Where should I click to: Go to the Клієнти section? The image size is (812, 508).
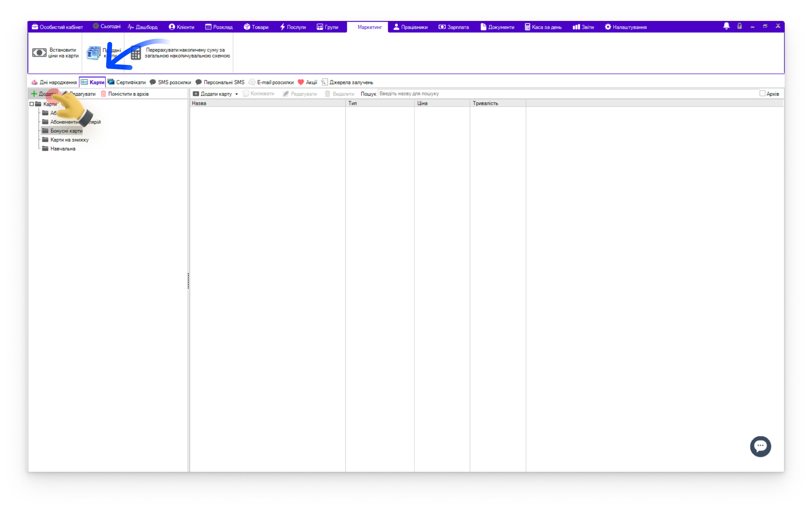click(181, 27)
